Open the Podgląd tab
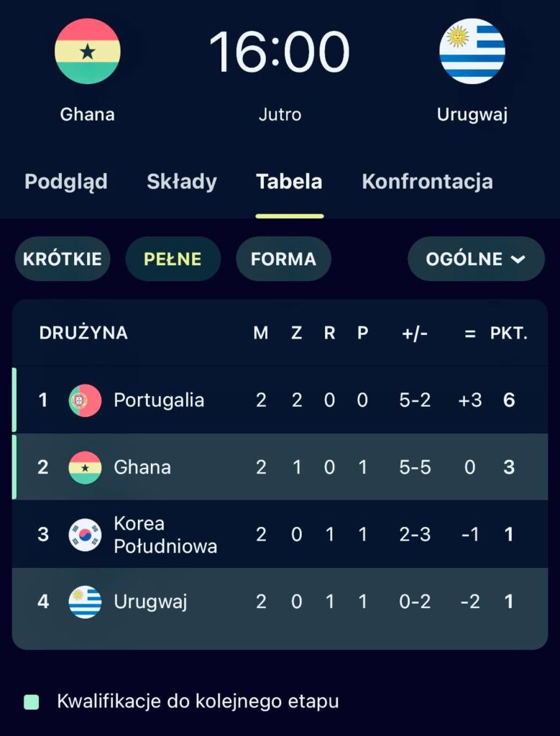The width and height of the screenshot is (560, 736). click(66, 182)
